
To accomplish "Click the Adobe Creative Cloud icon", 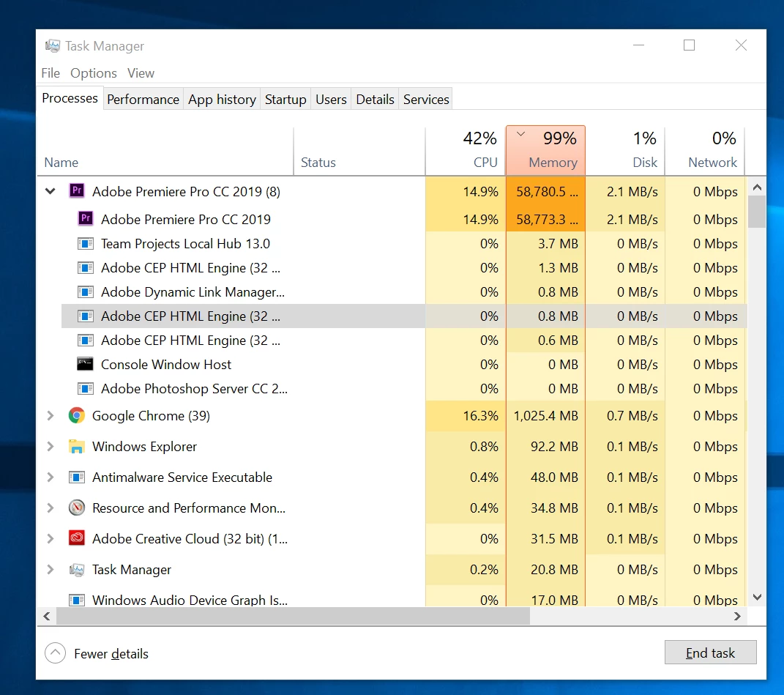I will (77, 538).
